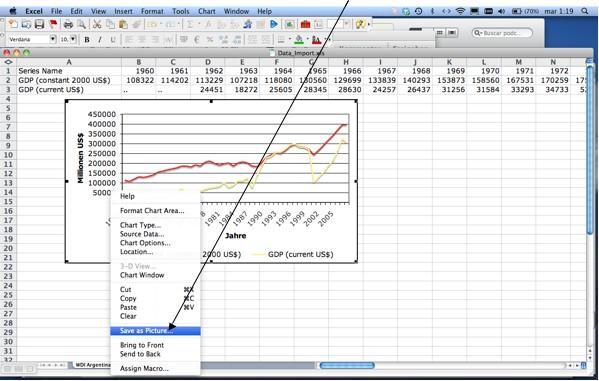Image resolution: width=599 pixels, height=381 pixels.
Task: Open the Chart menu in menu bar
Action: [207, 11]
